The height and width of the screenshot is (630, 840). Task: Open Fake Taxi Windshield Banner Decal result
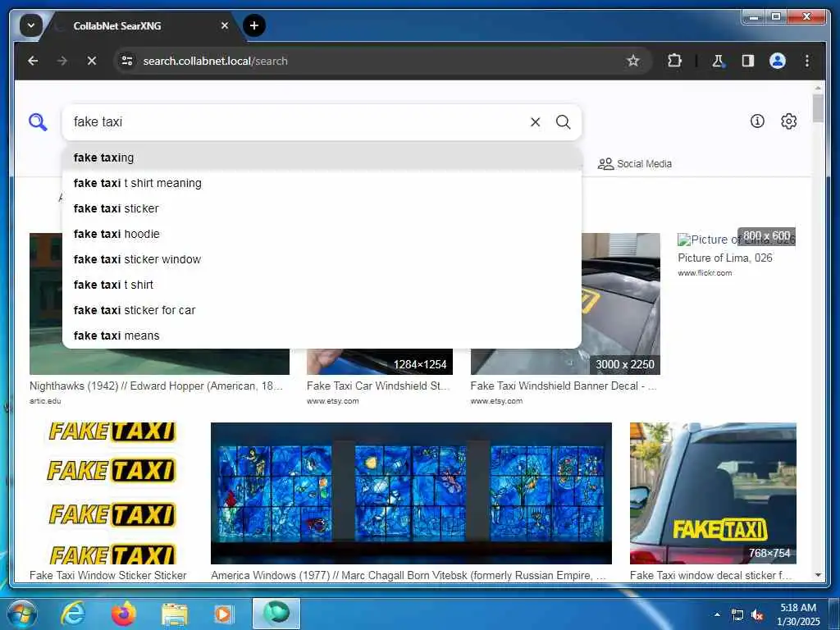pyautogui.click(x=564, y=386)
